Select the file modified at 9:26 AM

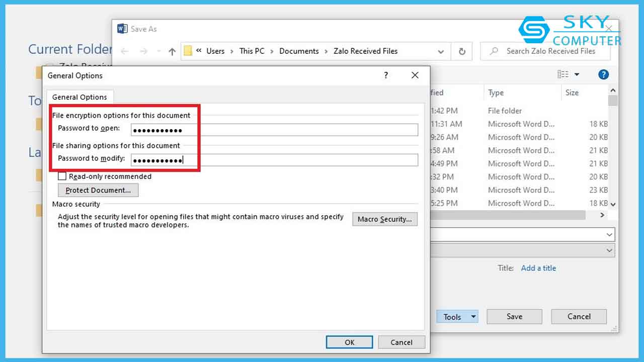[x=519, y=137]
